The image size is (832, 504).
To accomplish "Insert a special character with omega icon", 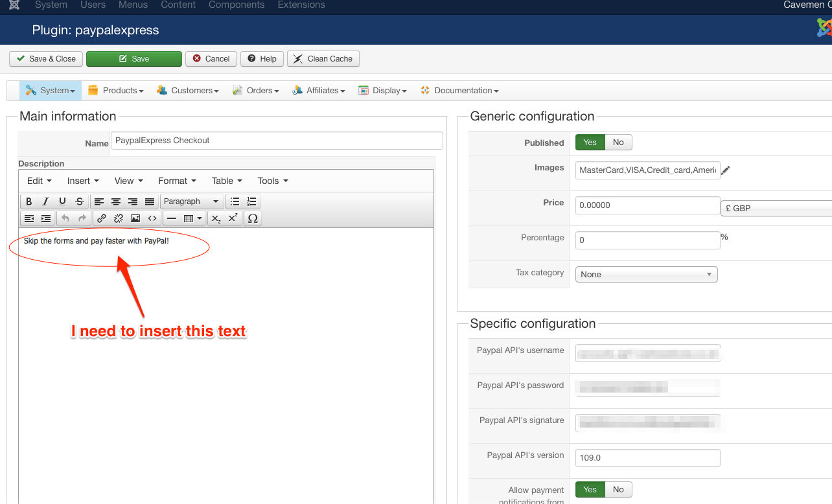I will [x=253, y=218].
